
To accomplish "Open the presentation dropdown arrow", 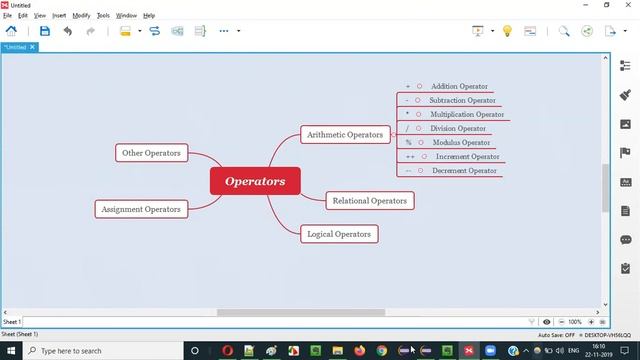I will pyautogui.click(x=492, y=31).
